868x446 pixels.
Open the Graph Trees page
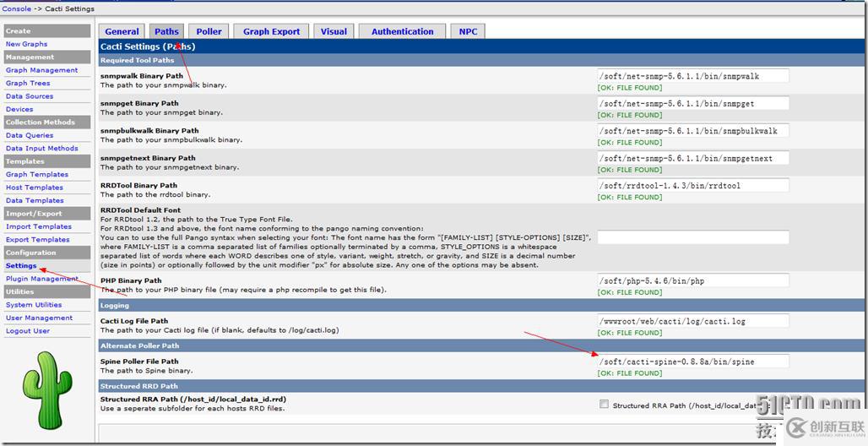(28, 83)
